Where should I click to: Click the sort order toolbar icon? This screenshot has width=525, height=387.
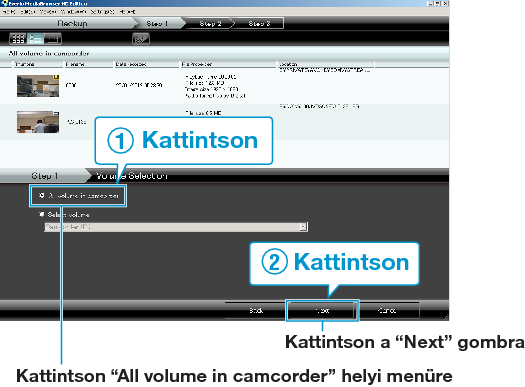141,39
